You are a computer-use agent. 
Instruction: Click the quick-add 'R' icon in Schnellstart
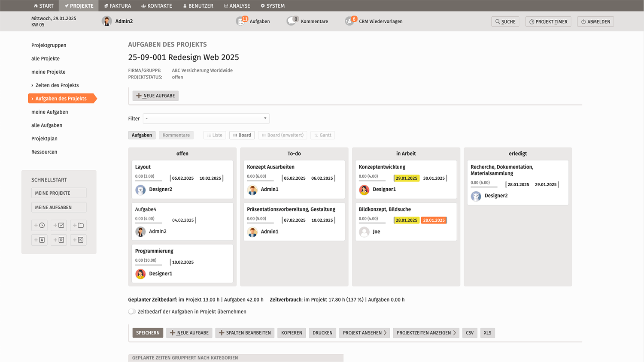point(59,240)
